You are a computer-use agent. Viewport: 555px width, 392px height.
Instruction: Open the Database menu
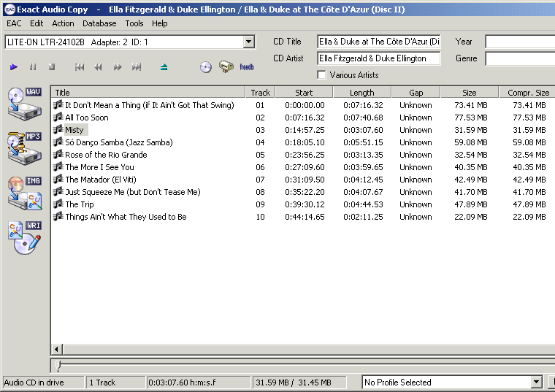99,23
